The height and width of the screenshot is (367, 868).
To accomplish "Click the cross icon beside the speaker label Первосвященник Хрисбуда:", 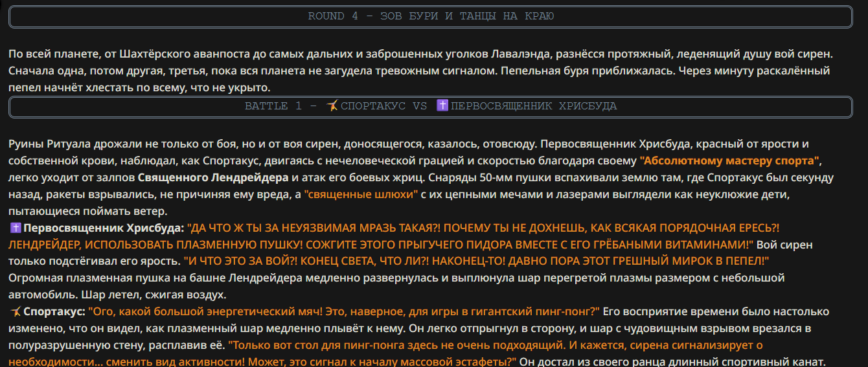I will coord(16,228).
